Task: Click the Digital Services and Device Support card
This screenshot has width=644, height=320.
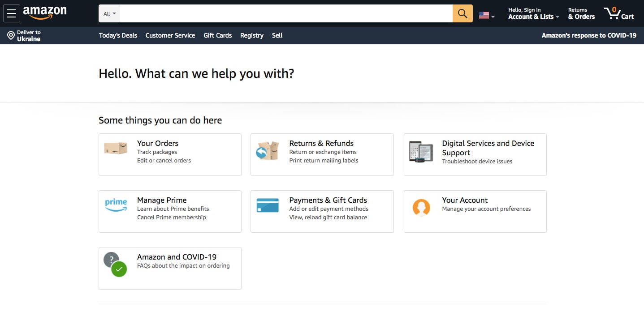Action: [475, 154]
